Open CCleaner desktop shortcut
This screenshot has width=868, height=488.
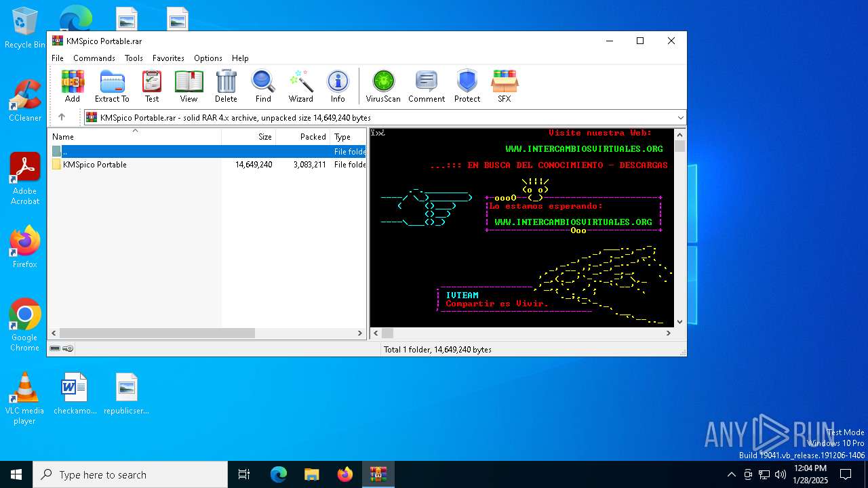pyautogui.click(x=24, y=100)
